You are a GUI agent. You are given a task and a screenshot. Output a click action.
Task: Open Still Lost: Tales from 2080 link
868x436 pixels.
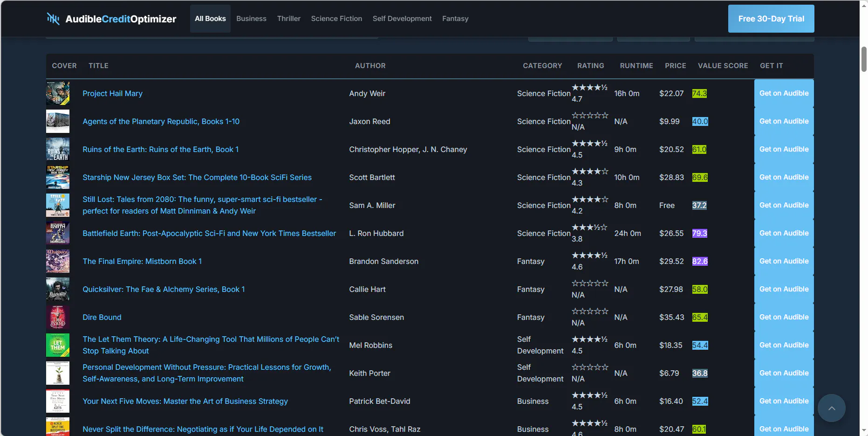[x=202, y=205]
